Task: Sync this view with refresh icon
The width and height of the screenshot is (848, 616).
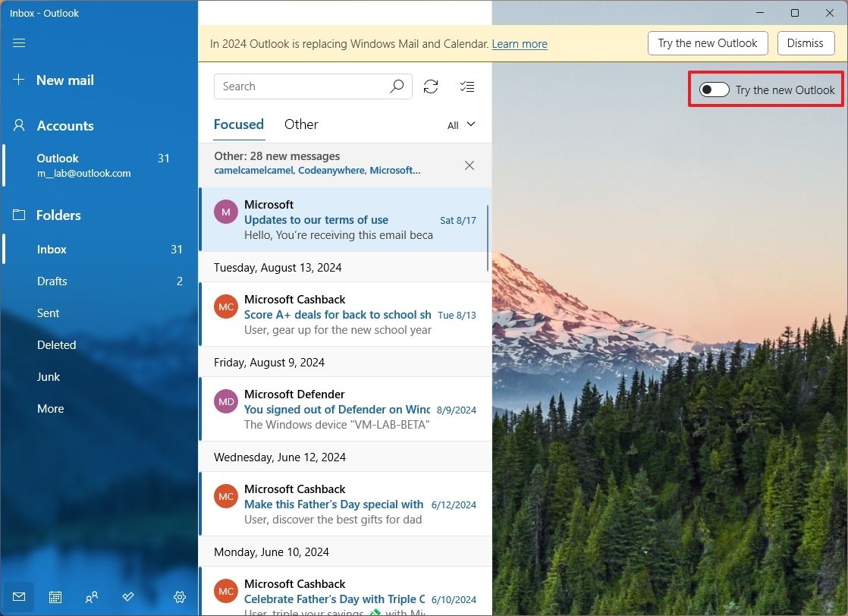Action: pyautogui.click(x=431, y=86)
